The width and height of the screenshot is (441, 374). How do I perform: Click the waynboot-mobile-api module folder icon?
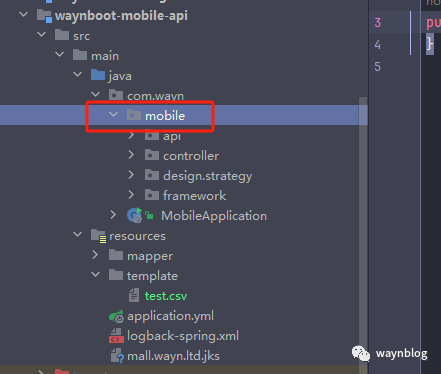point(45,16)
